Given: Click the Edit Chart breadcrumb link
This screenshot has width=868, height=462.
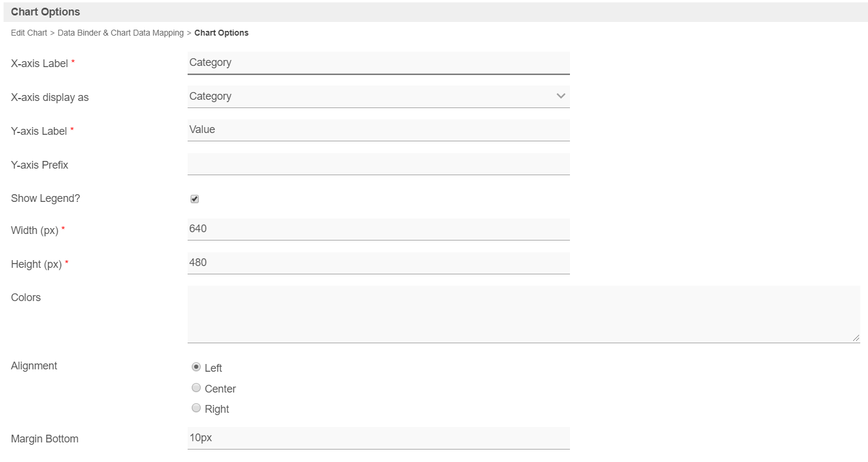Looking at the screenshot, I should click(x=28, y=33).
